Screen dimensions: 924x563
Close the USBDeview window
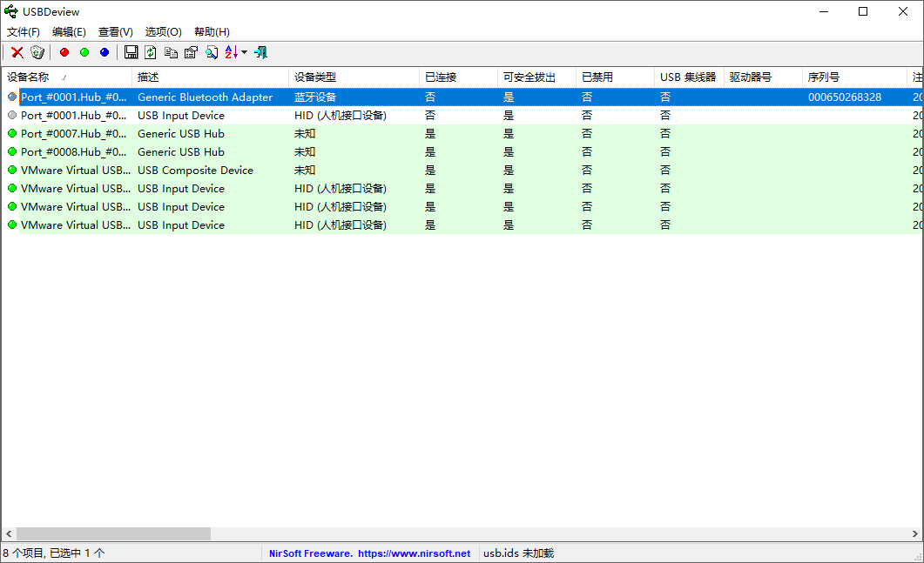pyautogui.click(x=902, y=12)
